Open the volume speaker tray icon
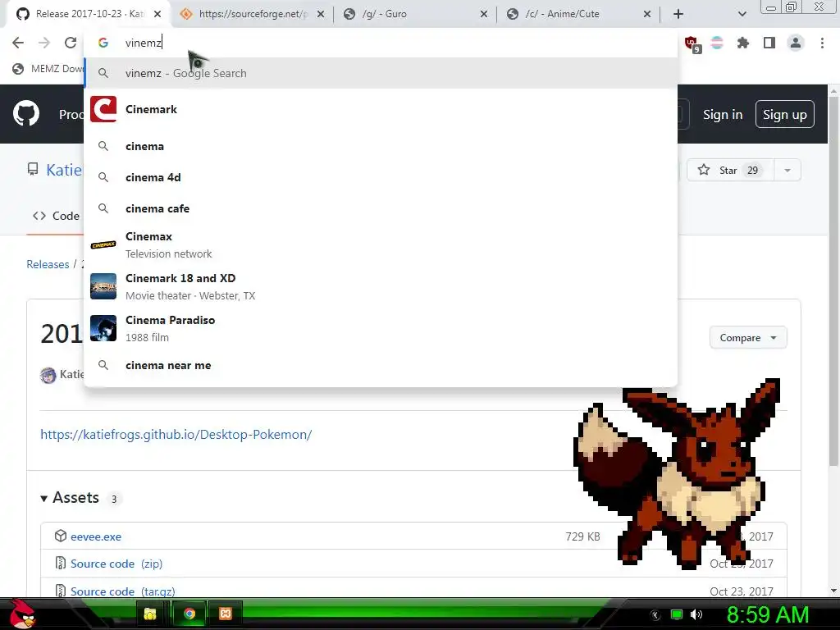Image resolution: width=840 pixels, height=630 pixels. [x=696, y=614]
